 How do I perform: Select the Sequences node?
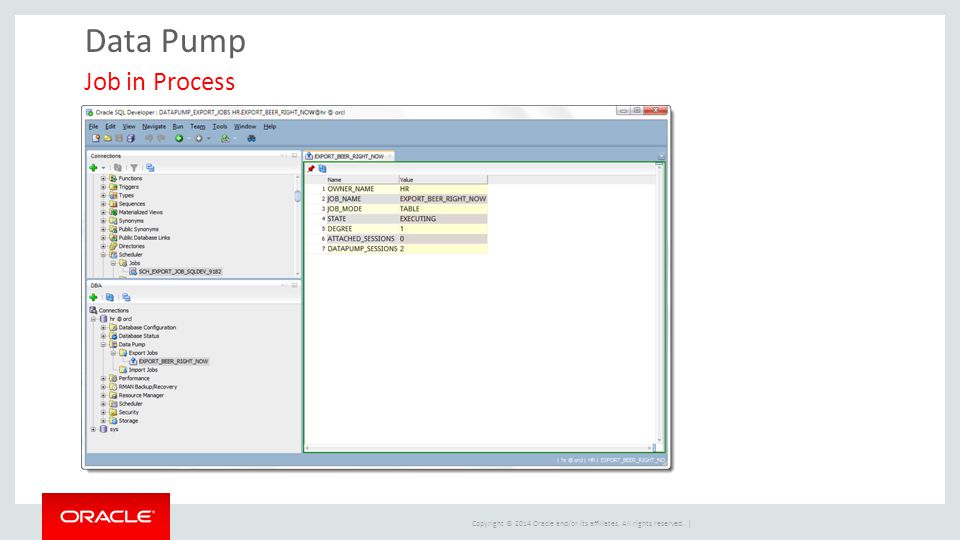(132, 204)
